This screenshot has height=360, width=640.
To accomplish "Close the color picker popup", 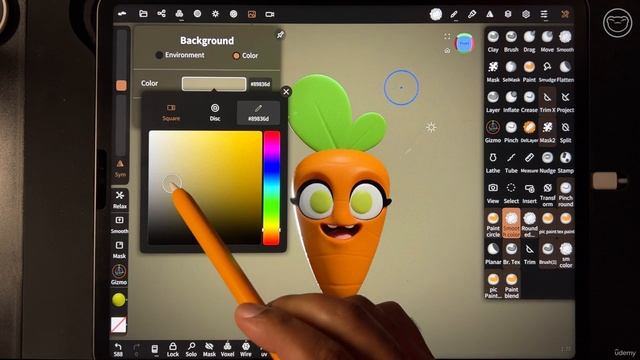I will (286, 91).
